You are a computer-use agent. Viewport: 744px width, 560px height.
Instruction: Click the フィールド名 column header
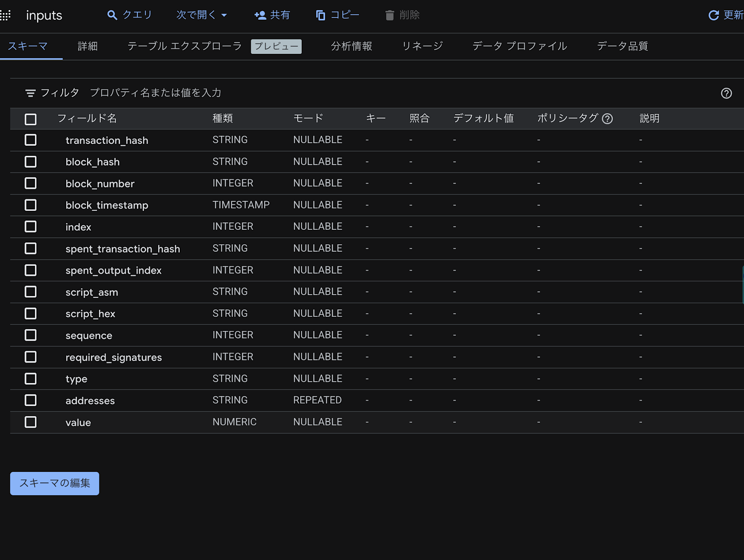click(x=87, y=119)
